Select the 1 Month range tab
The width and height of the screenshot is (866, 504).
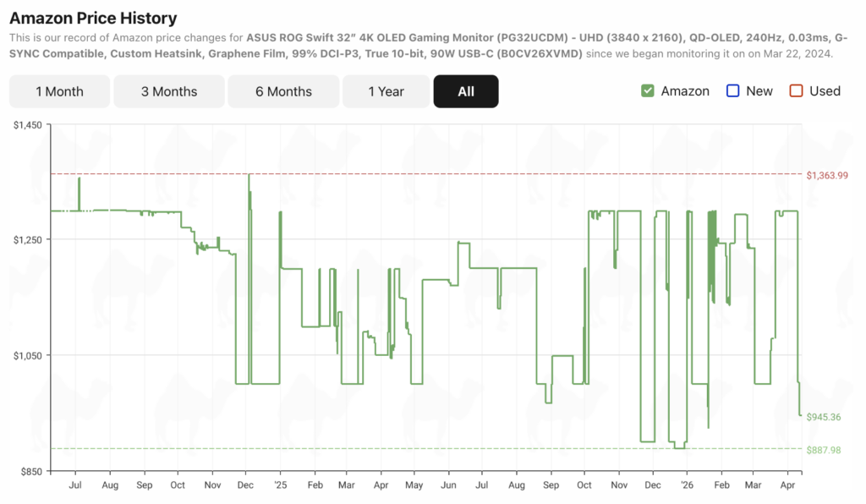[x=59, y=91]
